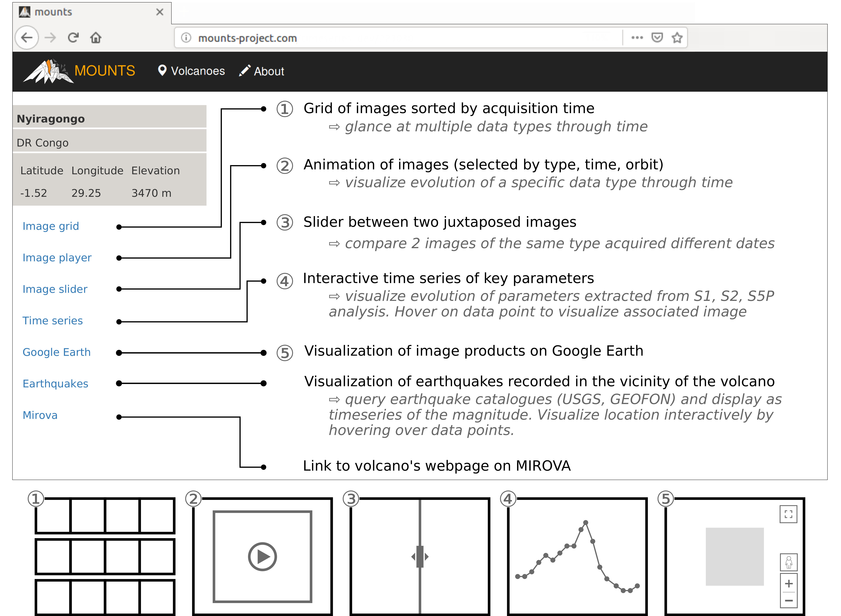This screenshot has height=616, width=841.
Task: Click the browser reload icon
Action: tap(73, 38)
